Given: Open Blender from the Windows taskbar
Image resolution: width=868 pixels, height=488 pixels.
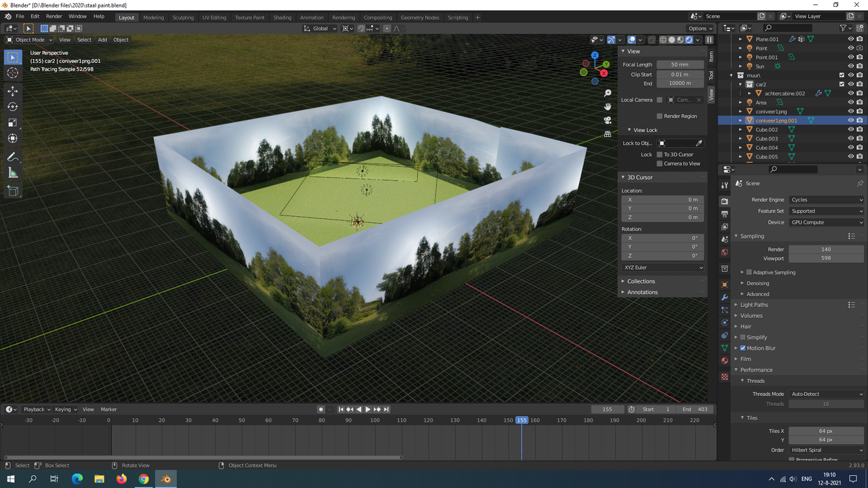Looking at the screenshot, I should [x=166, y=479].
